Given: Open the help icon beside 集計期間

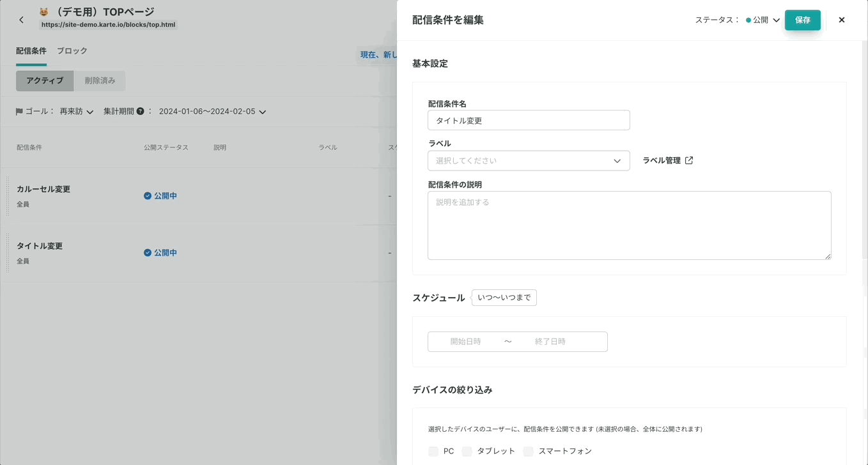Looking at the screenshot, I should [140, 111].
